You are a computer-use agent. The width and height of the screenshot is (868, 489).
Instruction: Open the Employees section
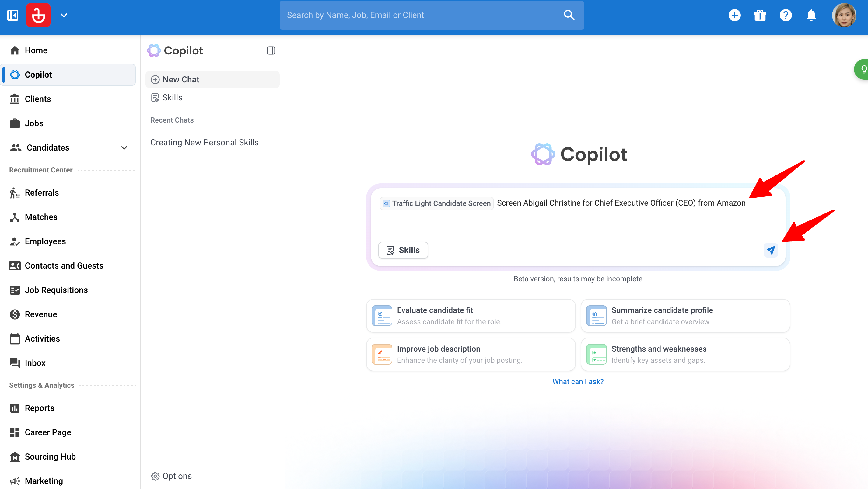(x=68, y=241)
